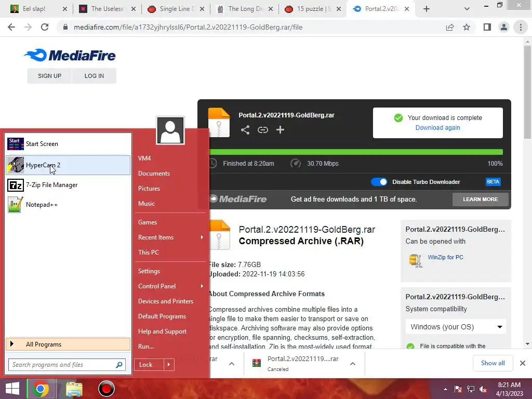Bookmark this page with star icon
Image resolution: width=532 pixels, height=399 pixels.
tap(467, 27)
